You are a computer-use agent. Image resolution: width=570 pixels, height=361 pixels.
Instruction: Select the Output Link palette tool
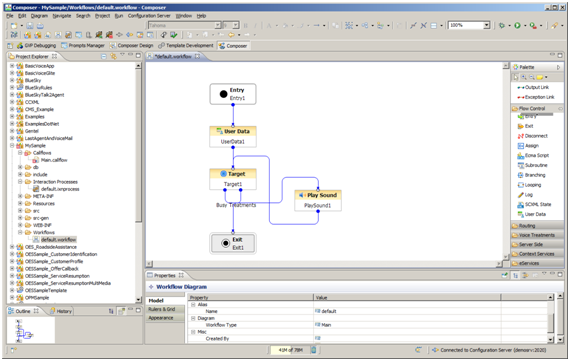point(533,87)
